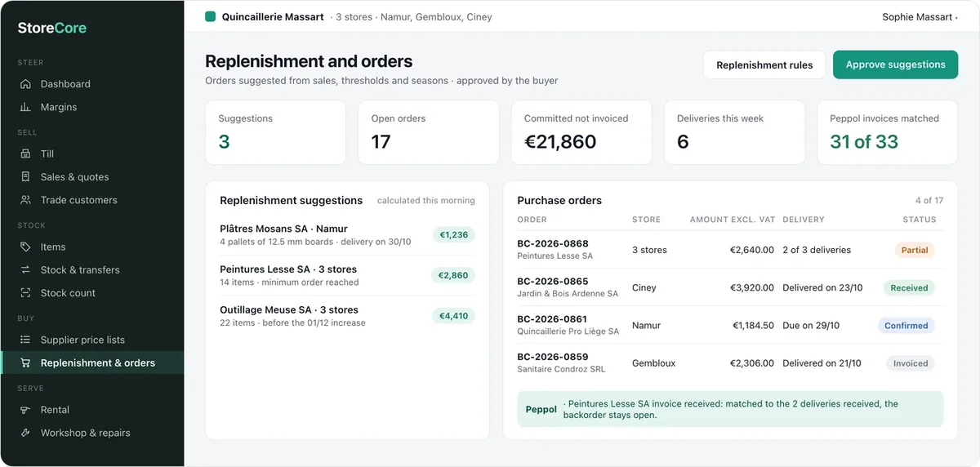This screenshot has width=980, height=467.
Task: Open the Till section
Action: click(x=92, y=153)
